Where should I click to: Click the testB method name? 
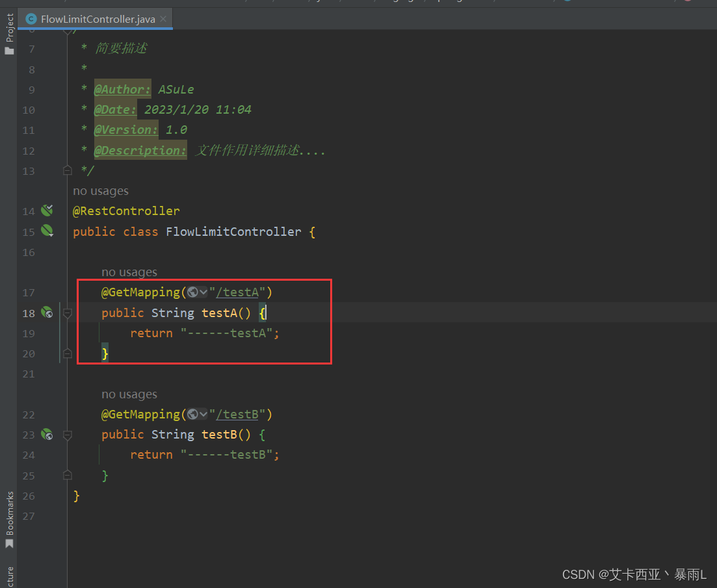[220, 435]
